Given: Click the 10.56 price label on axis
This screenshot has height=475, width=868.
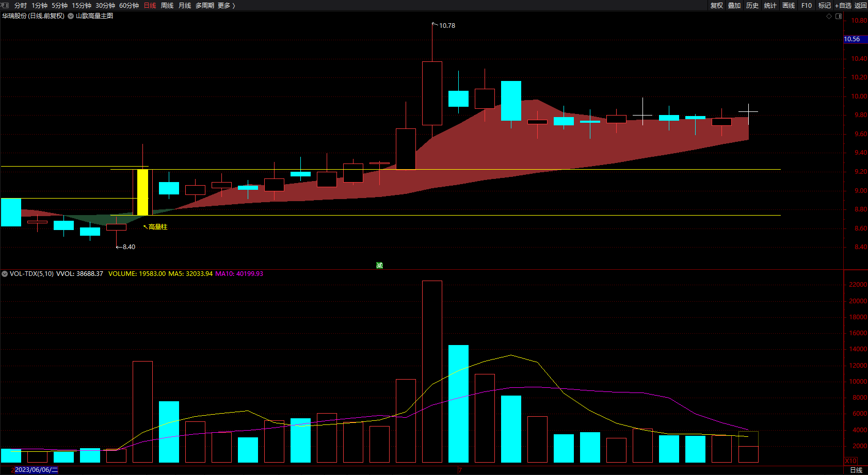Looking at the screenshot, I should 856,39.
